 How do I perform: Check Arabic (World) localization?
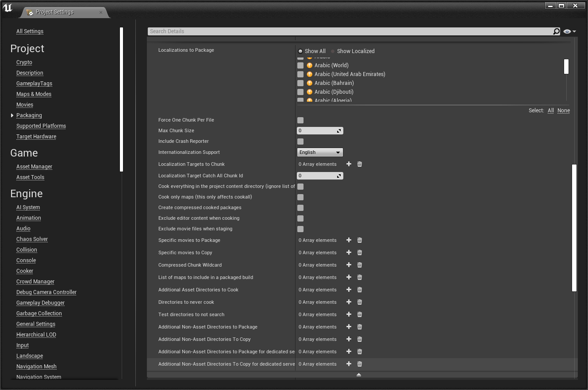point(300,65)
